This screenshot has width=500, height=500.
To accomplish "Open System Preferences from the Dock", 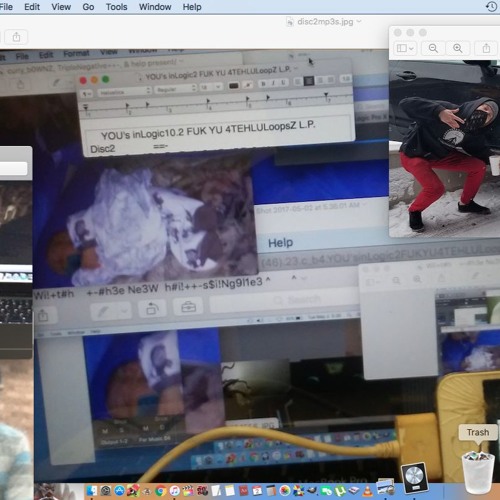I will click(x=106, y=491).
